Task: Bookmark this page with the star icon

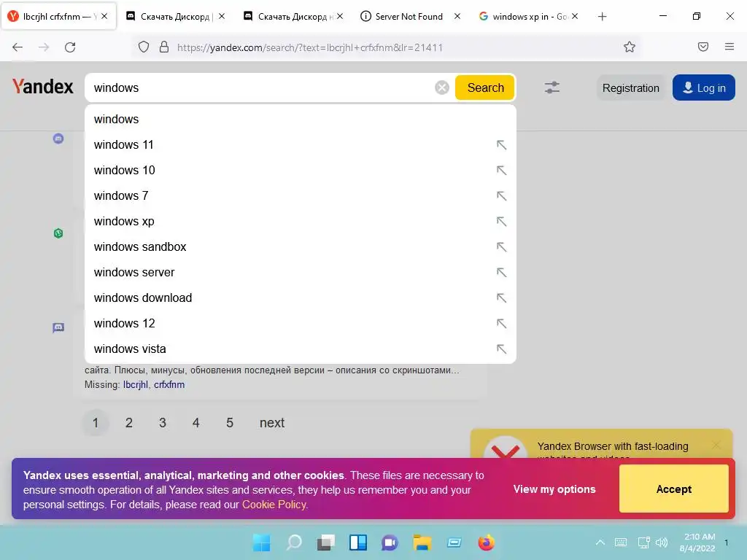Action: [x=630, y=47]
